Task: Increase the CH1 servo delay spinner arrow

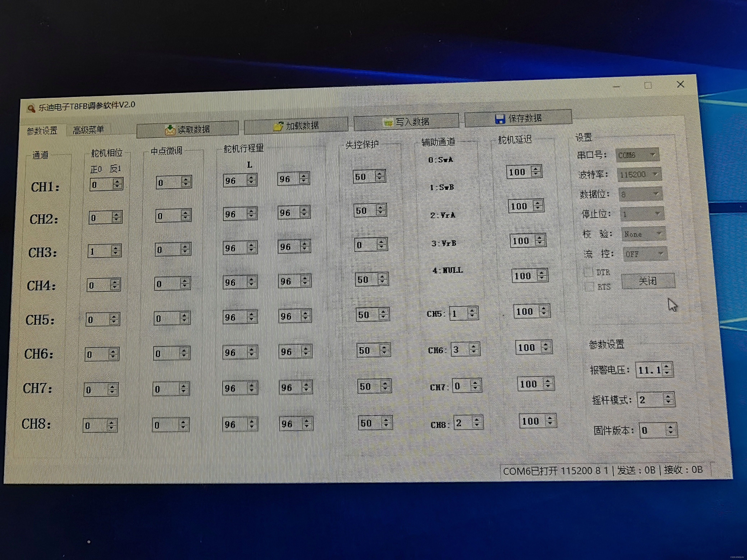Action: point(536,169)
